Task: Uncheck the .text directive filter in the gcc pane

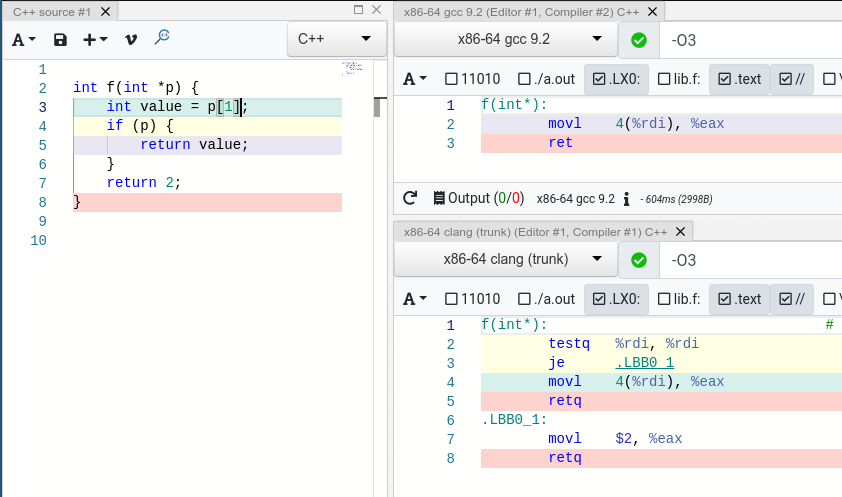Action: click(726, 79)
